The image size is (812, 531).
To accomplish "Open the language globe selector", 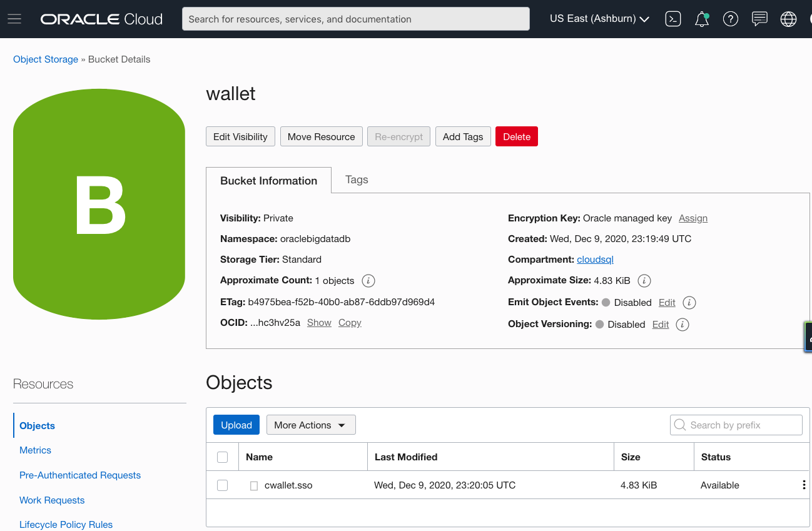I will coord(788,19).
